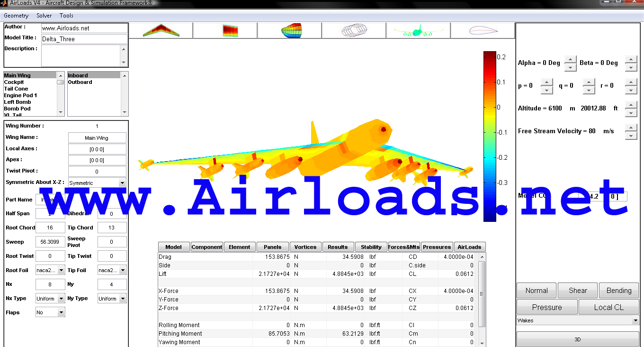Increase Free Stream Velocity with up arrow
Viewport: 644px width, 347px height.
pos(631,128)
